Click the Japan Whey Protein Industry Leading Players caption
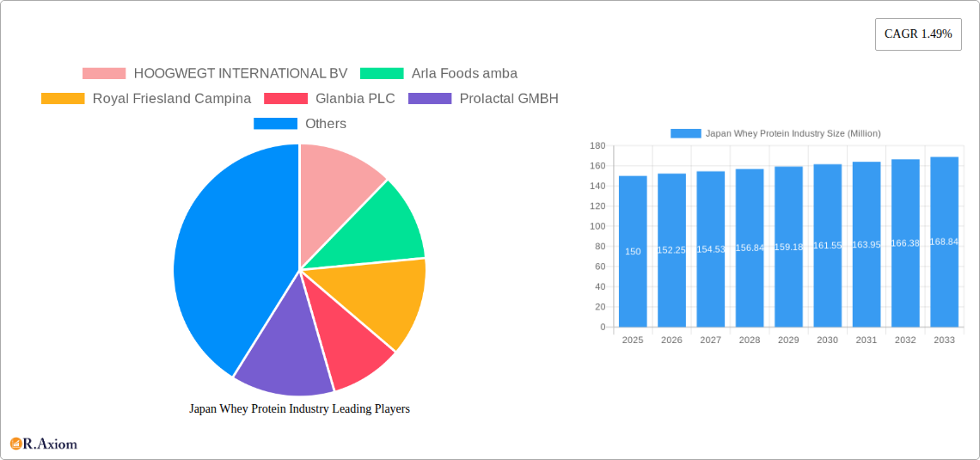 [x=299, y=408]
